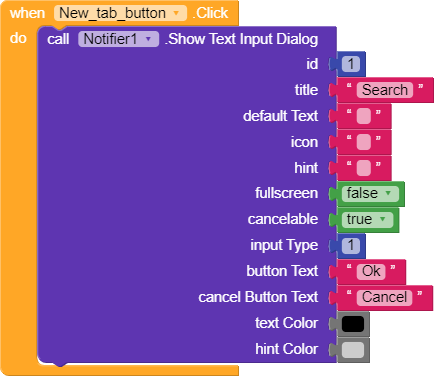This screenshot has height=376, width=434.
Task: Click the dropdown arrow beside true
Action: click(383, 219)
